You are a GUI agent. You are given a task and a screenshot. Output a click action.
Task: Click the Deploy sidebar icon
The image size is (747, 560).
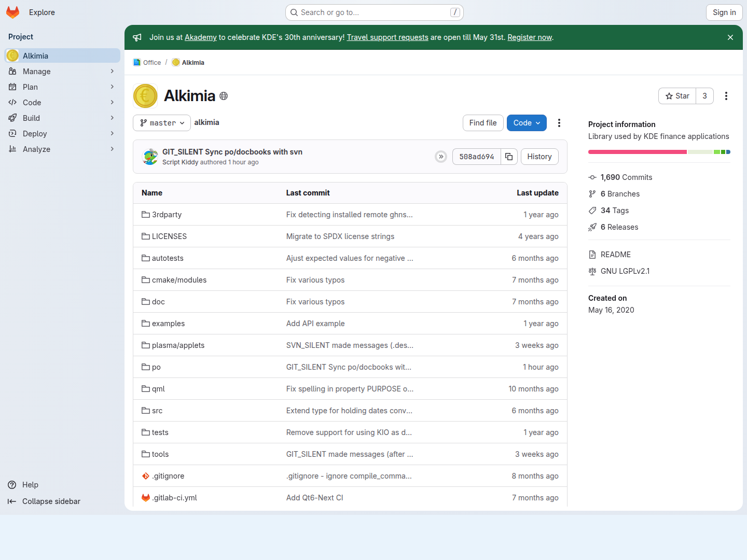12,133
